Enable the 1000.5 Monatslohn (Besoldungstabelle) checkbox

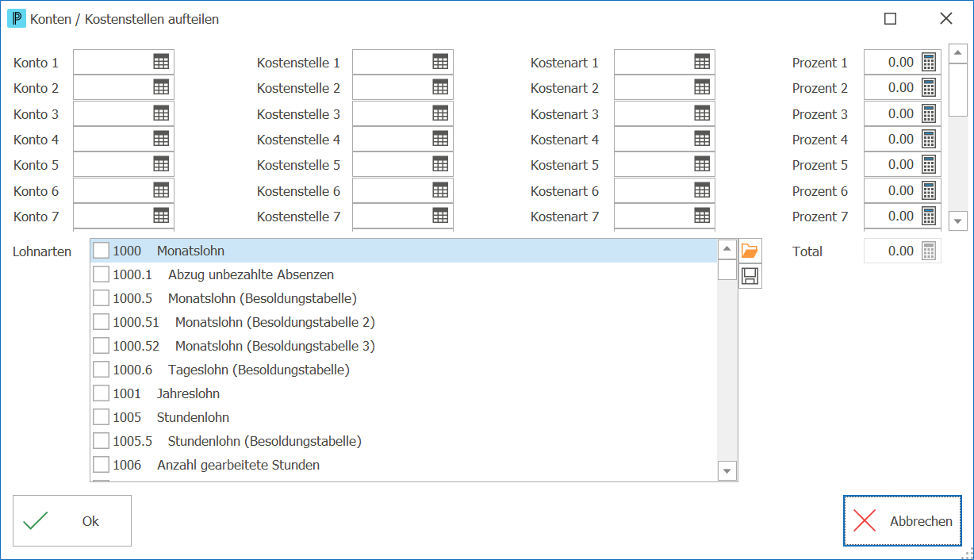click(x=101, y=298)
